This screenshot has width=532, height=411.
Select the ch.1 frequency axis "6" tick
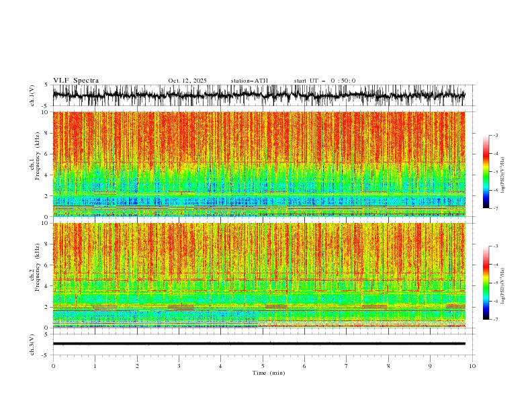(48, 154)
